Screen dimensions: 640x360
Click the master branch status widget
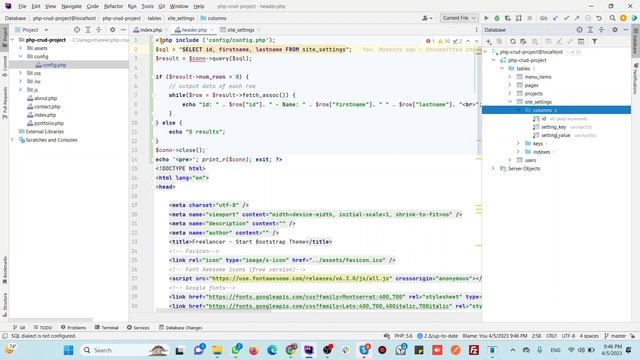615,336
